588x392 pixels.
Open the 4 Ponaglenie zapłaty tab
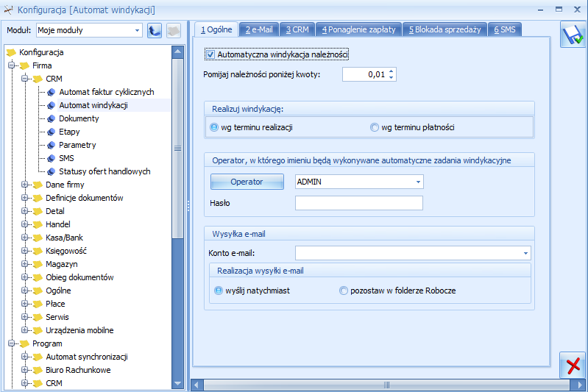(359, 29)
